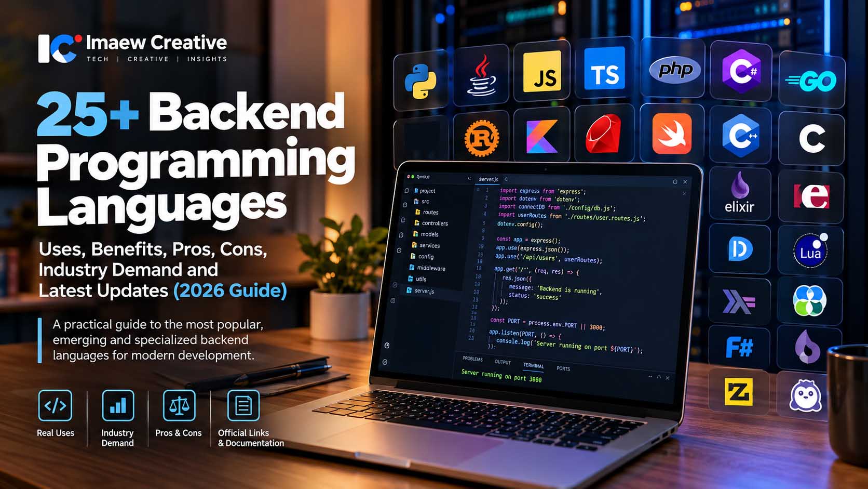Viewport: 868px width, 489px height.
Task: Click the "import express from 'express'" line
Action: 543,191
